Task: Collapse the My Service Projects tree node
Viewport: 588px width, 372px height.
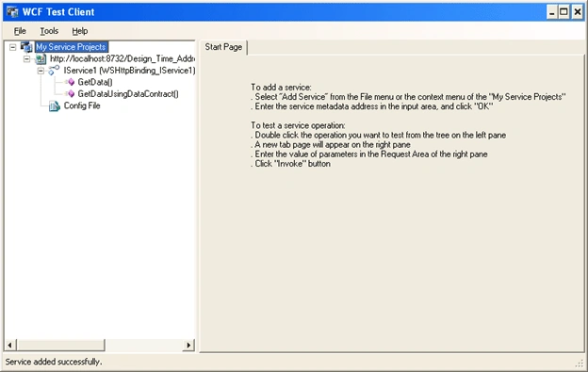Action: [13, 47]
